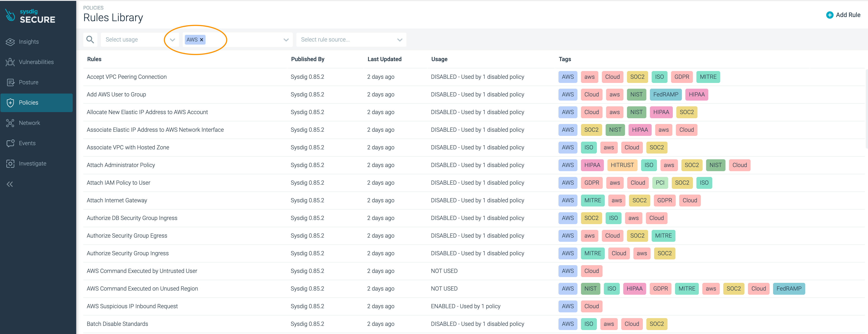Open rule Add AWS User to Group

116,94
